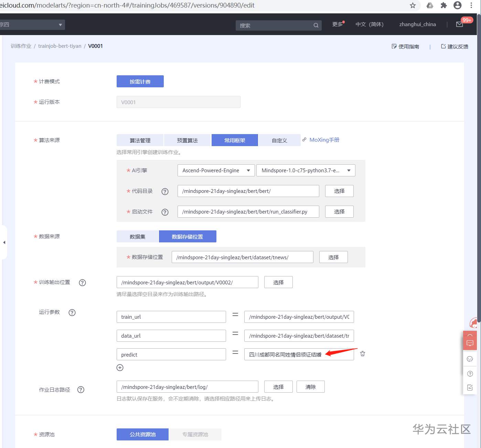Open the browser profile avatar

coord(458,5)
